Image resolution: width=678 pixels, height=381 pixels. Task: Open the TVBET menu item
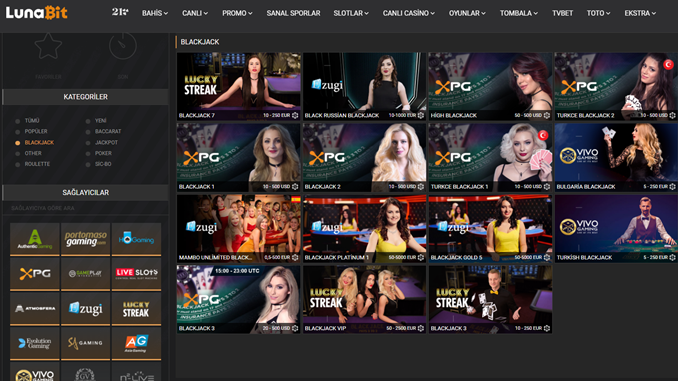coord(562,13)
